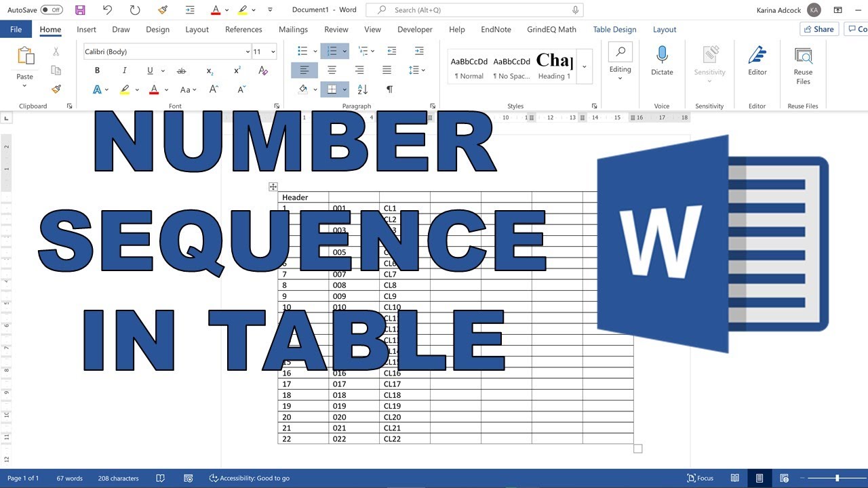Open the Paragraph dialog launcher
The width and height of the screenshot is (868, 488).
tap(433, 106)
